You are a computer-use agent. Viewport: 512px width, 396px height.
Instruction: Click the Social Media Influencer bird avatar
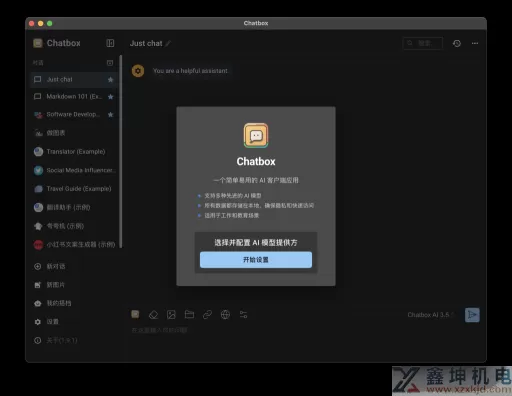(38, 170)
